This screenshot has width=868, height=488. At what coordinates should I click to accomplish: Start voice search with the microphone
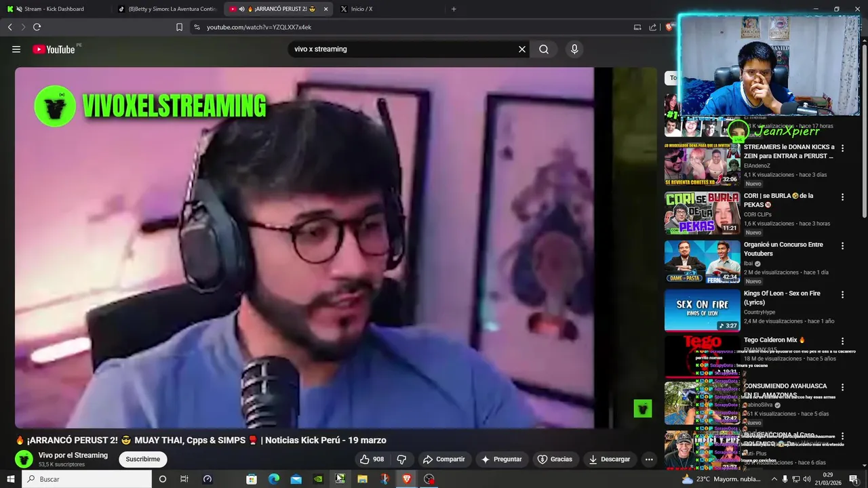tap(574, 49)
